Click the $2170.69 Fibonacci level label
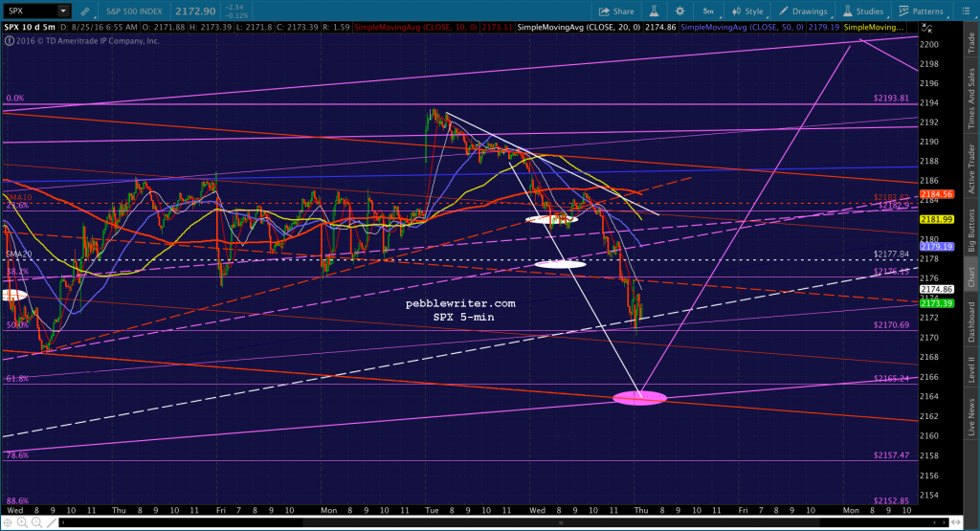 891,325
